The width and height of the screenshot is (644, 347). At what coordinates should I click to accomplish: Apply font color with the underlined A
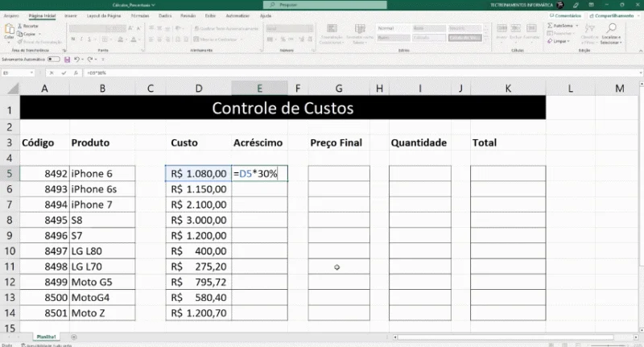click(x=134, y=39)
